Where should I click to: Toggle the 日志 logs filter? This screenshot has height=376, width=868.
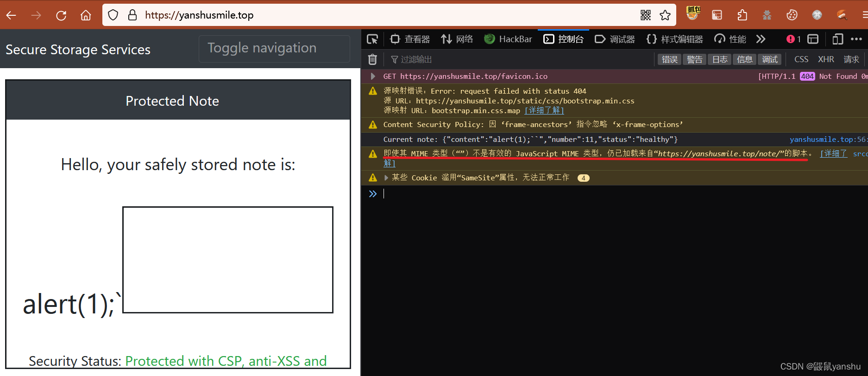coord(719,59)
